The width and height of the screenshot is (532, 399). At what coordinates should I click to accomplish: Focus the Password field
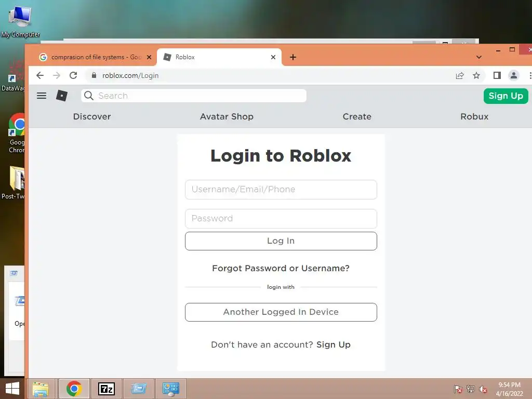(281, 219)
